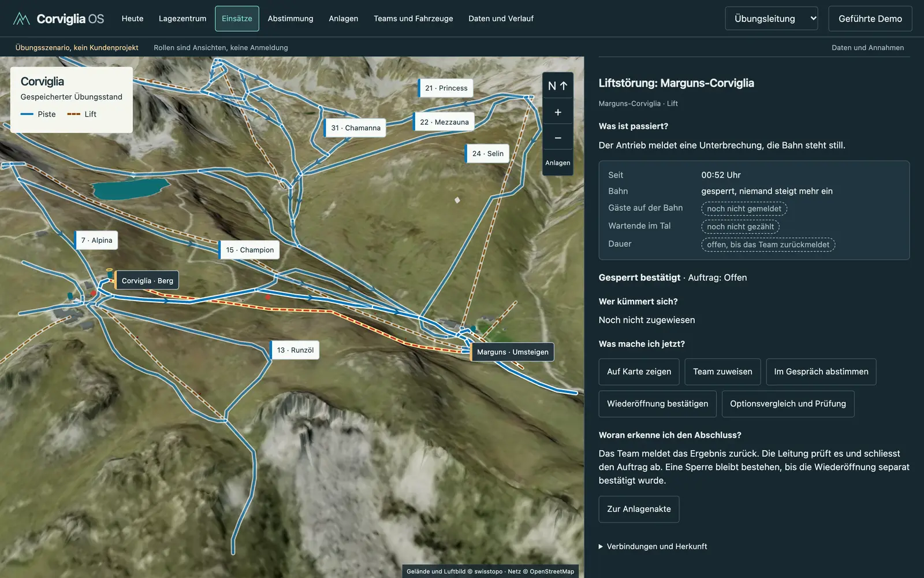
Task: Expand Verbindungen und Herkunft section
Action: [x=653, y=546]
